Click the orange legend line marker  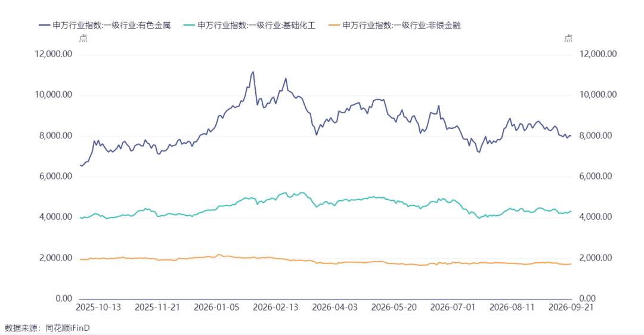point(335,26)
